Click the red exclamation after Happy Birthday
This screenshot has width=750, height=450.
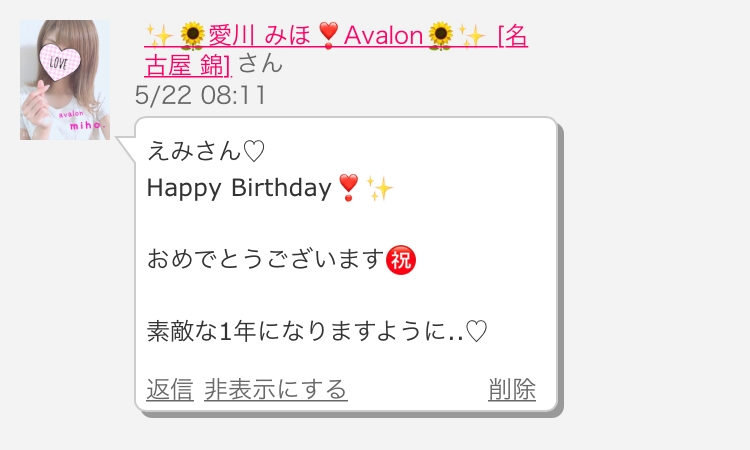tap(348, 187)
